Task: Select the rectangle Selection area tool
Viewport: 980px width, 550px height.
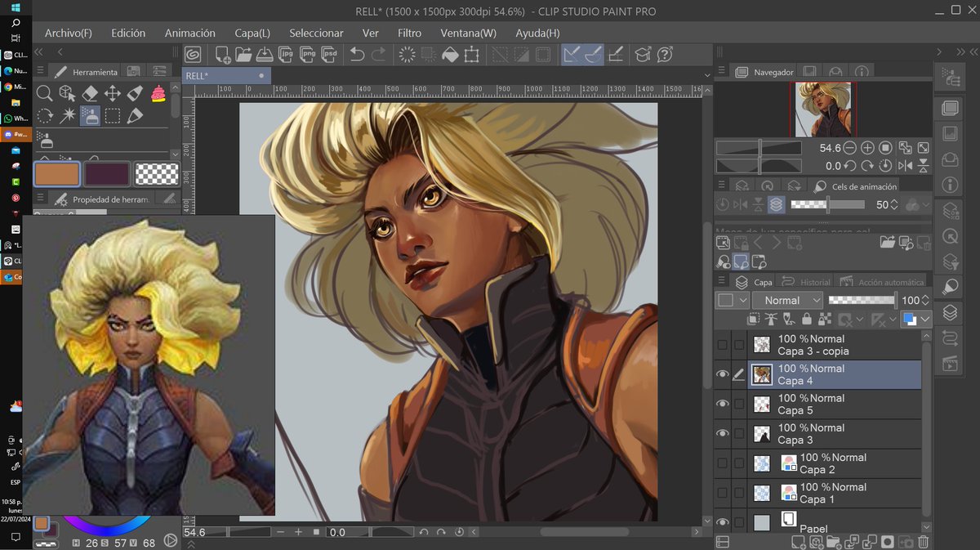Action: (113, 116)
